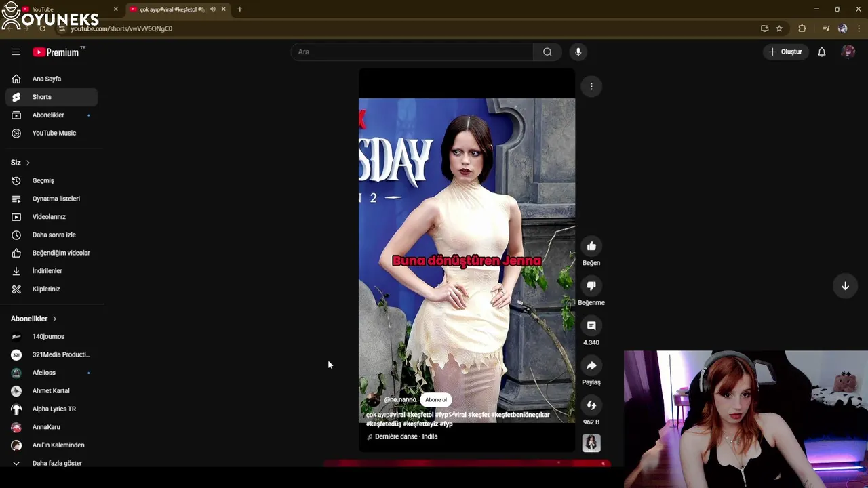Pause the playing Short video
This screenshot has width=868, height=488.
click(x=467, y=260)
